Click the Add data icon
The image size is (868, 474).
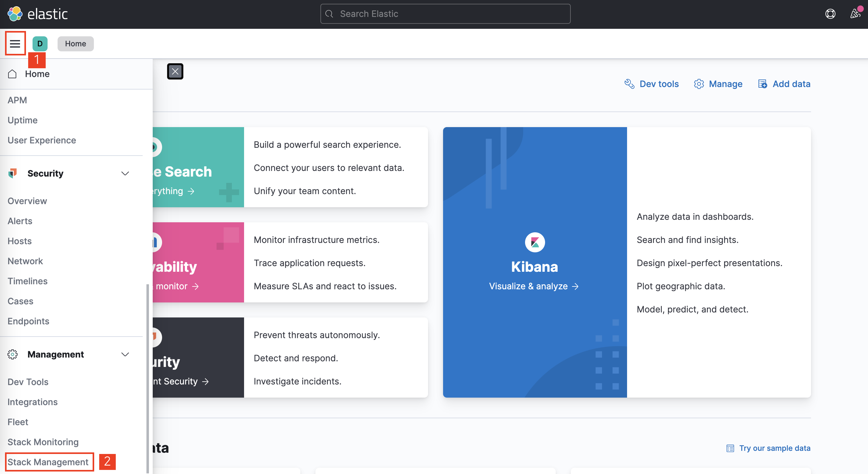pyautogui.click(x=763, y=84)
